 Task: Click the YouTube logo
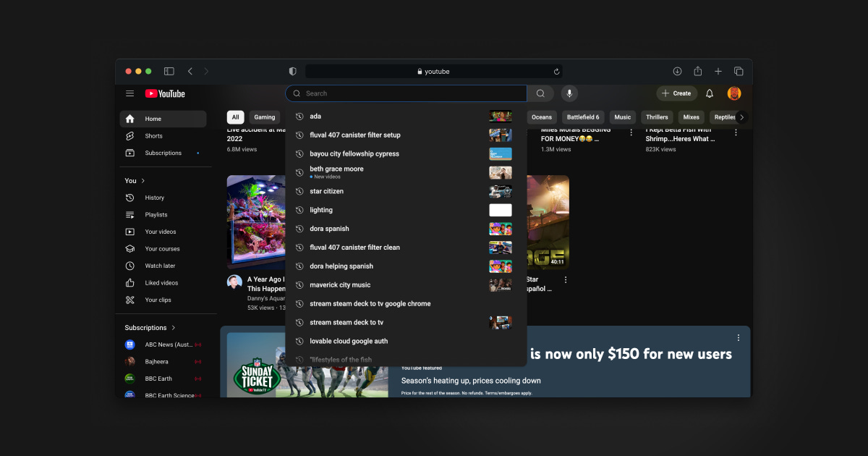[165, 93]
